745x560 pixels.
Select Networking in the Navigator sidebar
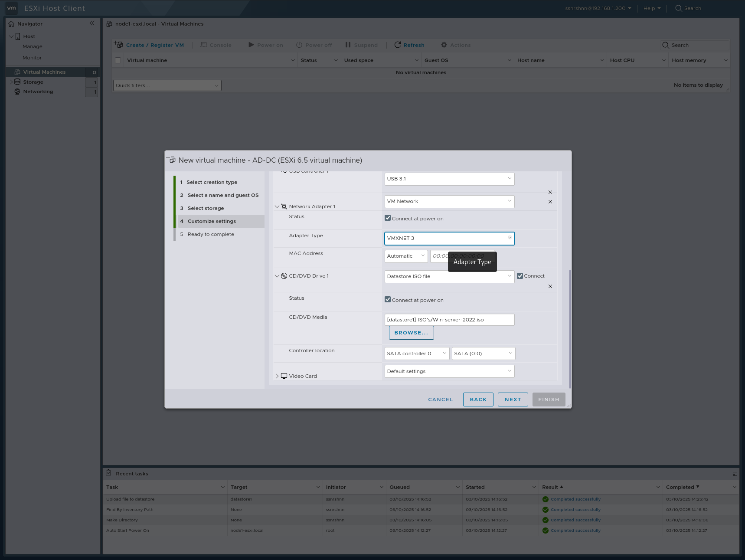38,92
